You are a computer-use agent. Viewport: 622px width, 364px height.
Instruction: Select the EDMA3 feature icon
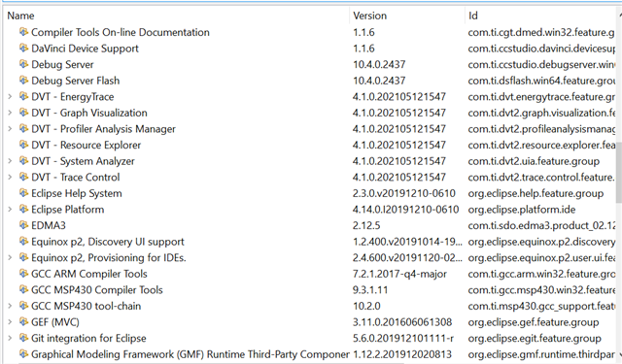(23, 225)
